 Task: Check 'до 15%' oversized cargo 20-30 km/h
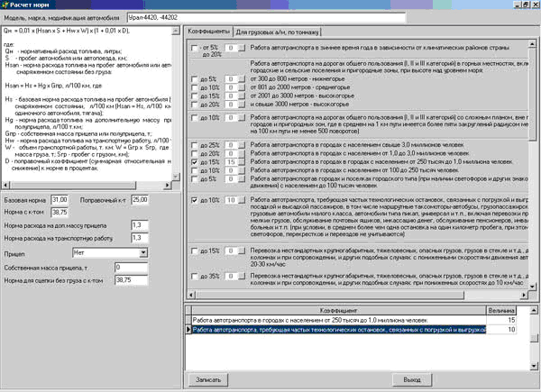pos(195,251)
